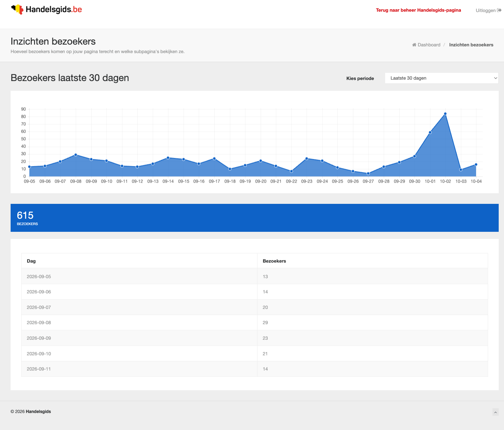Click visitor count 20 in the table

click(x=265, y=308)
